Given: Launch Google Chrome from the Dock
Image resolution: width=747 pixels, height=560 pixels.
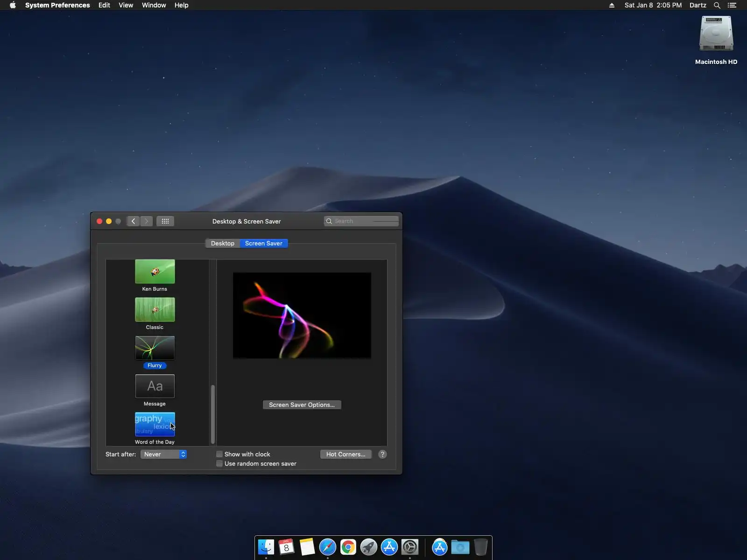Looking at the screenshot, I should (348, 547).
